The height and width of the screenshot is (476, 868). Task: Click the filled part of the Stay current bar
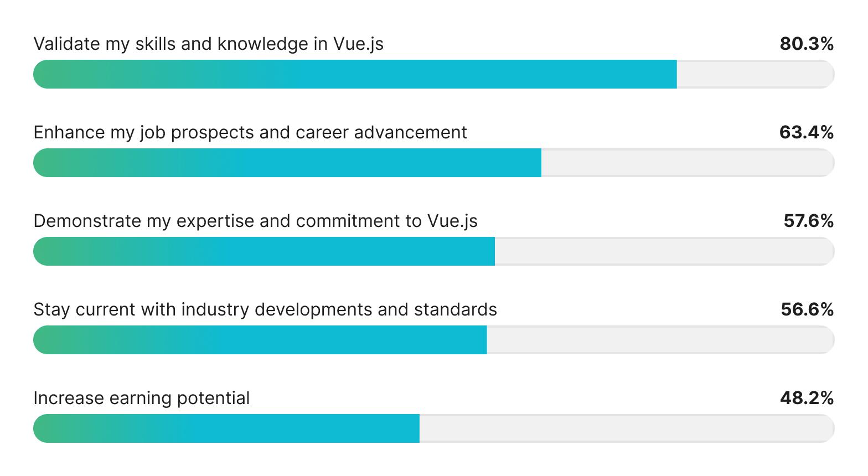coord(260,340)
